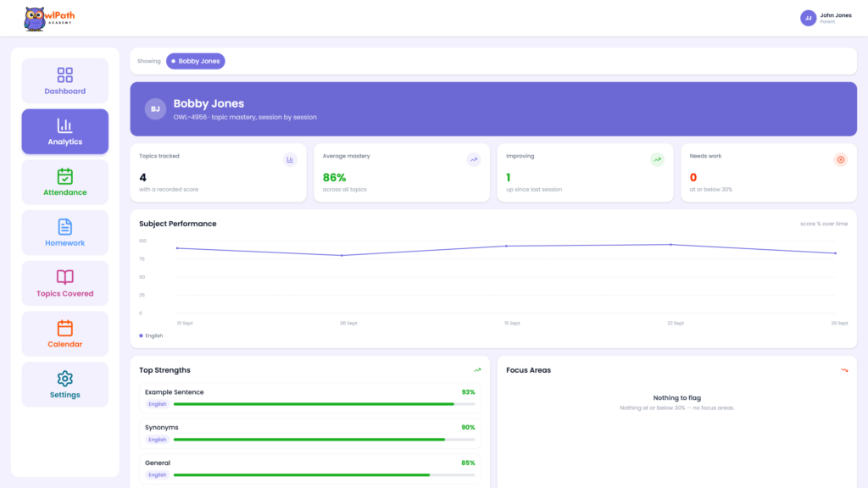The width and height of the screenshot is (868, 488).
Task: Click the Topics tracked value 4
Action: click(142, 178)
